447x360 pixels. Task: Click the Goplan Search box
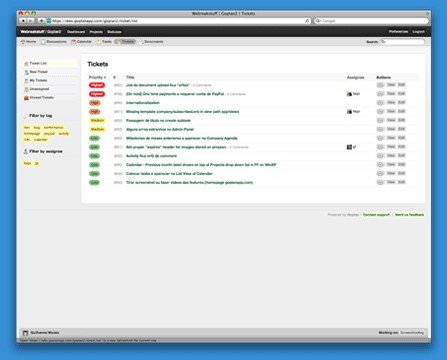[x=402, y=42]
